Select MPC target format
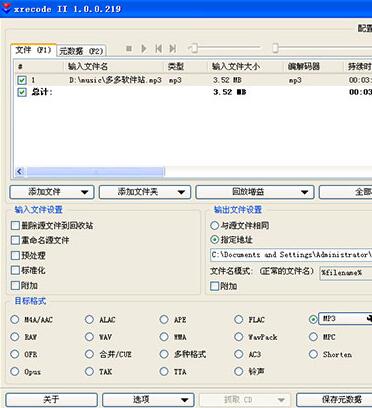The height and width of the screenshot is (408, 372). point(313,337)
